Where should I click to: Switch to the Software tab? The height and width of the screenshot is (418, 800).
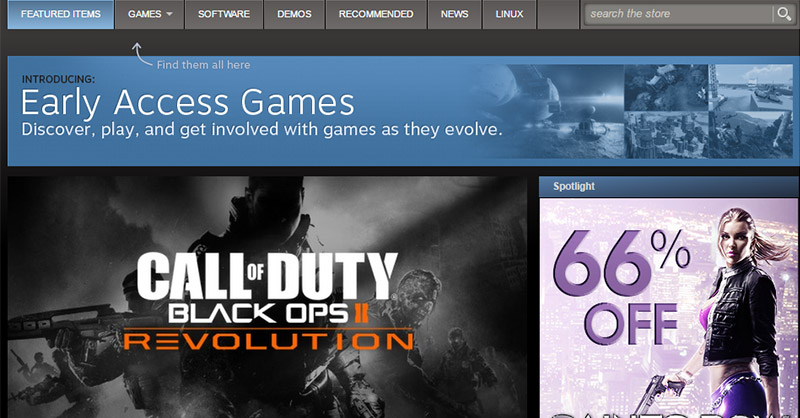224,15
